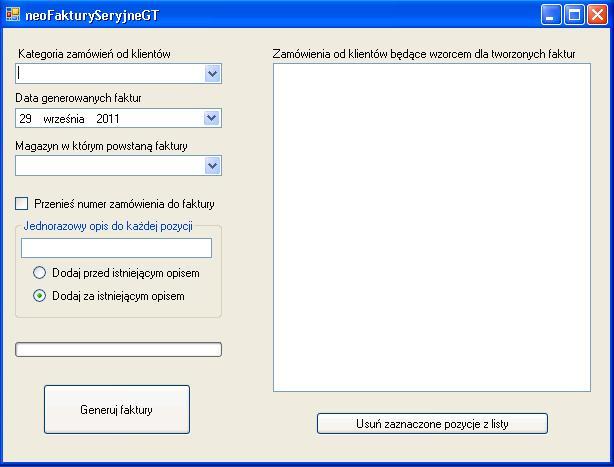This screenshot has height=467, width=614.
Task: Click the Jednorazowy opis do każdej pozycji group title
Action: [108, 226]
